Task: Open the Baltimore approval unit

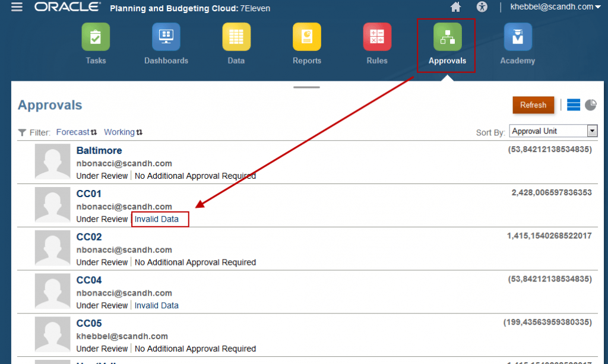Action: pos(99,150)
